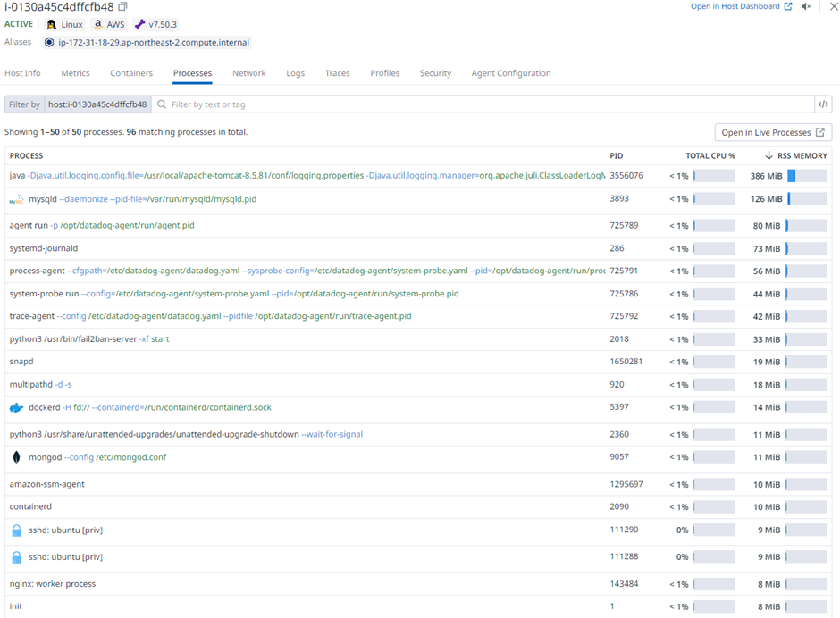840x618 pixels.
Task: Select the agent run process row
Action: 418,225
